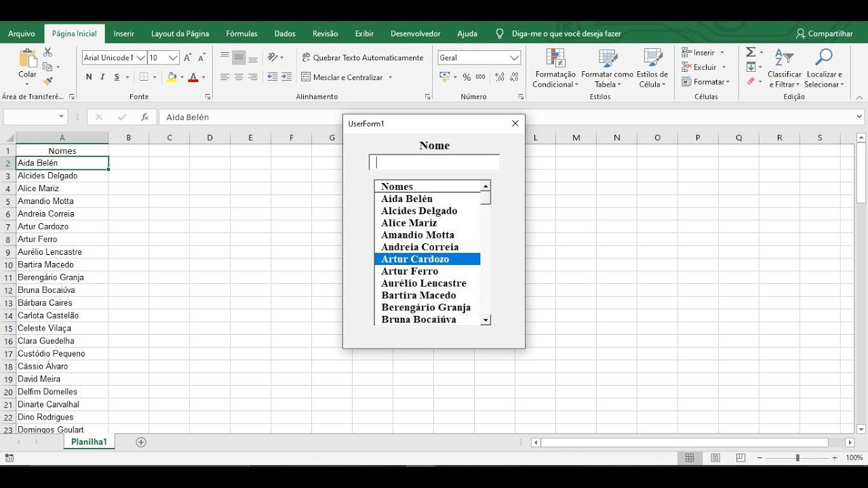This screenshot has height=488, width=868.
Task: Switch to page break preview
Action: tap(741, 458)
